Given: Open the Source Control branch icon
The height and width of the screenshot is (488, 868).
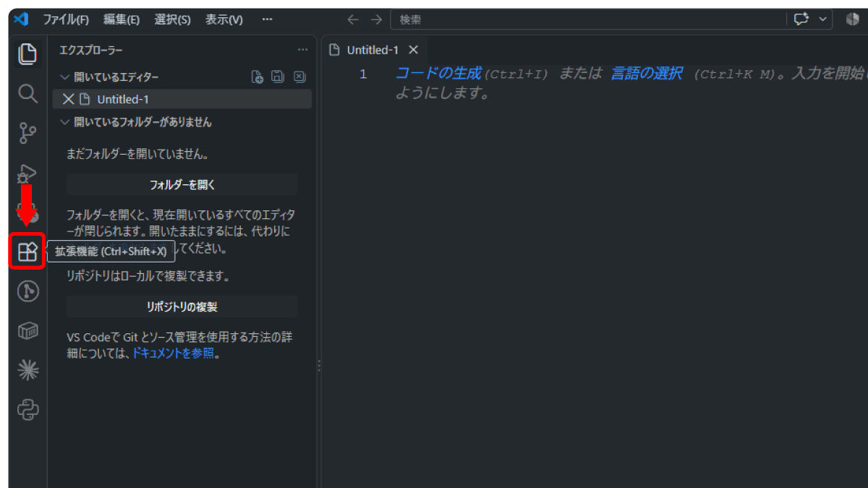Looking at the screenshot, I should [x=27, y=133].
